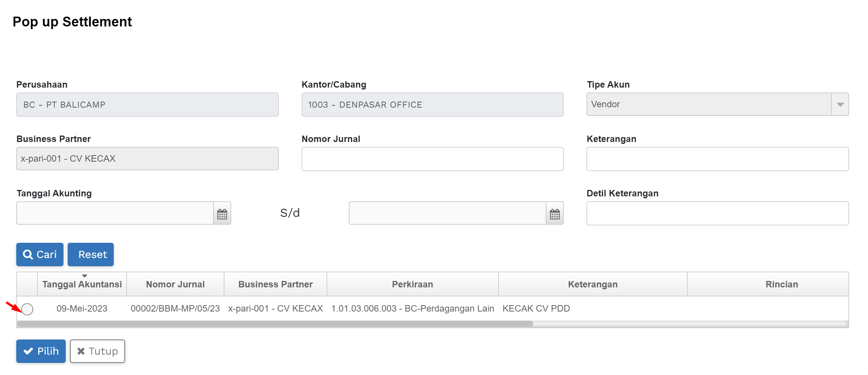Open the Tanggal Akunting start date calendar
The image size is (868, 375).
point(222,214)
